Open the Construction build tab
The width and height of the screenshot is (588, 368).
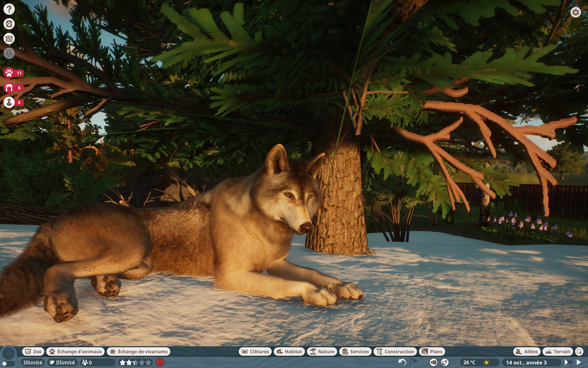(x=395, y=352)
